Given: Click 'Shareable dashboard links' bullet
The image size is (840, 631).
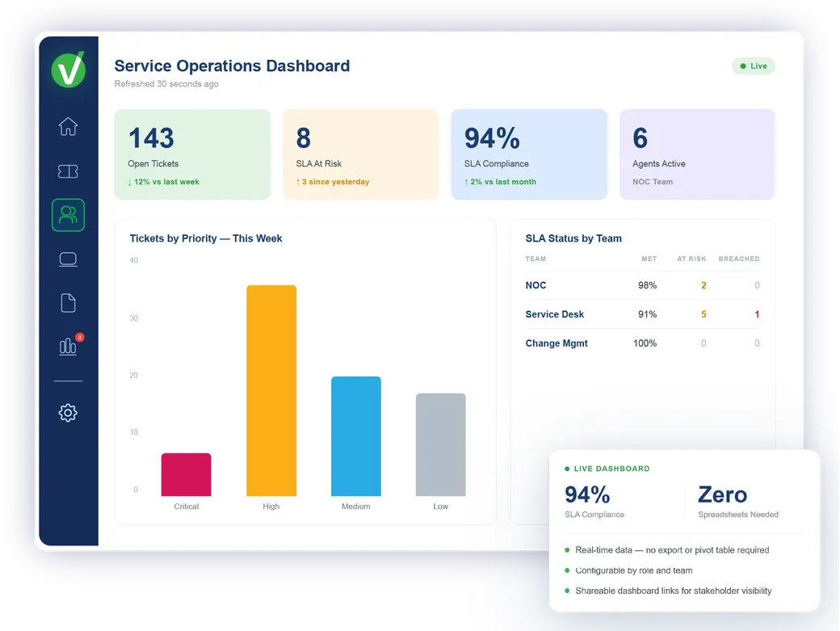Looking at the screenshot, I should coord(674,591).
